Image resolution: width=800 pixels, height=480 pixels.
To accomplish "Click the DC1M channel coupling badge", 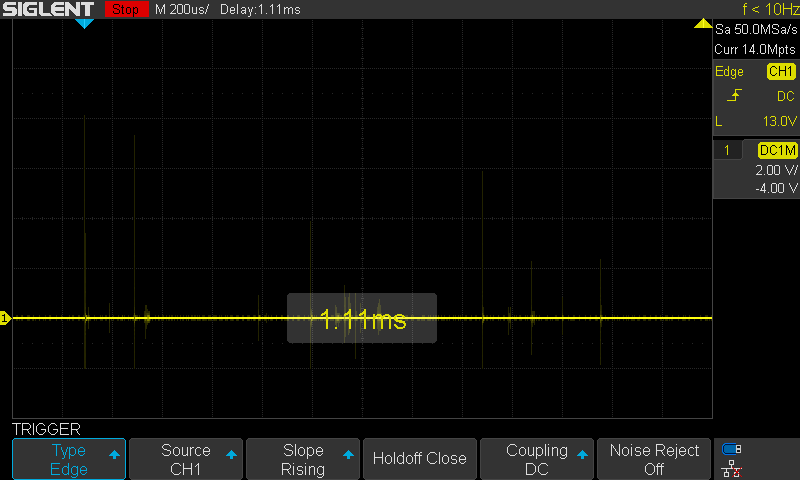I will pyautogui.click(x=777, y=150).
